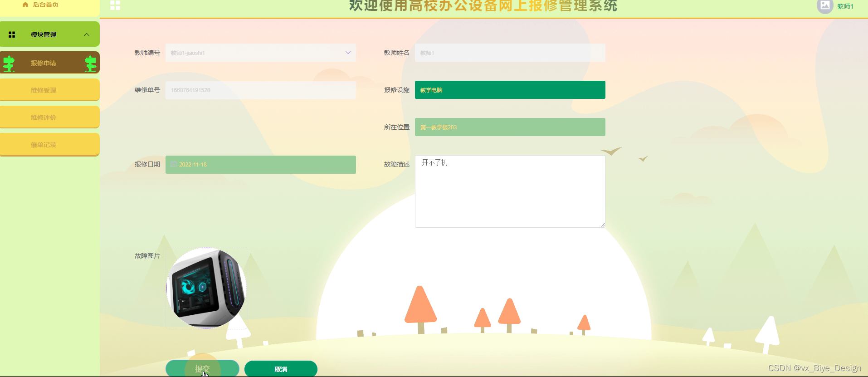Image resolution: width=868 pixels, height=377 pixels.
Task: Click the 故障描述 label
Action: [x=397, y=164]
